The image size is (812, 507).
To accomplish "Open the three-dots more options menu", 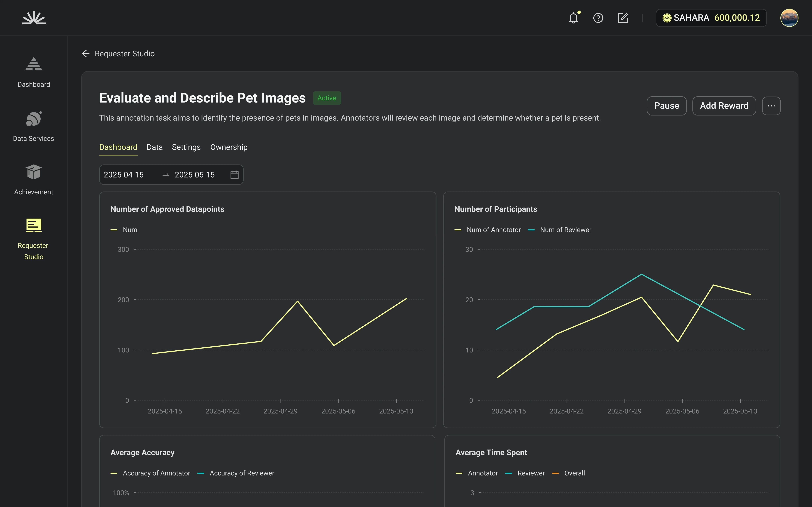I will (x=771, y=106).
